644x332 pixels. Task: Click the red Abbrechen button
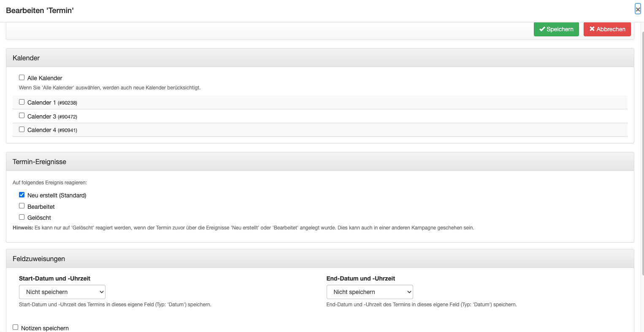(607, 29)
